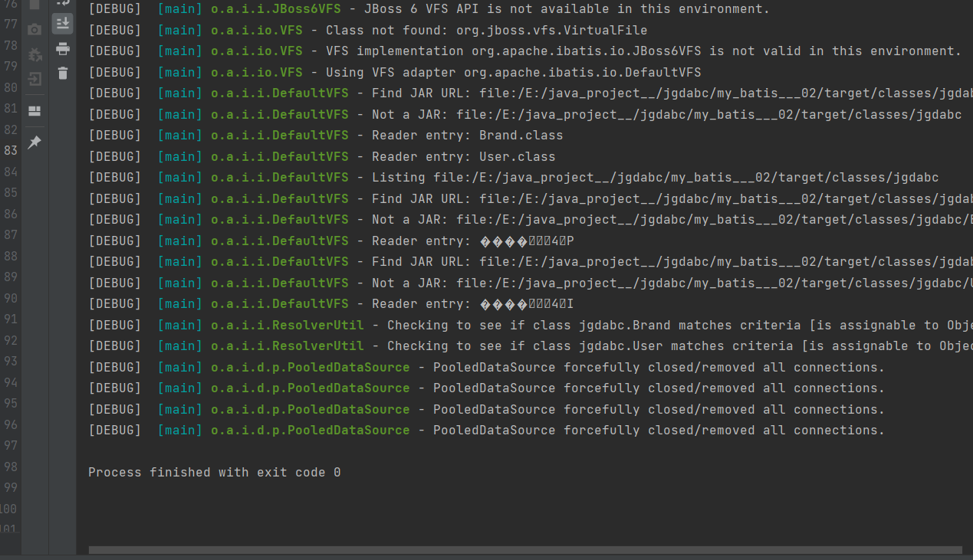Click the garbled Reader entry ending in 4I

(x=331, y=304)
